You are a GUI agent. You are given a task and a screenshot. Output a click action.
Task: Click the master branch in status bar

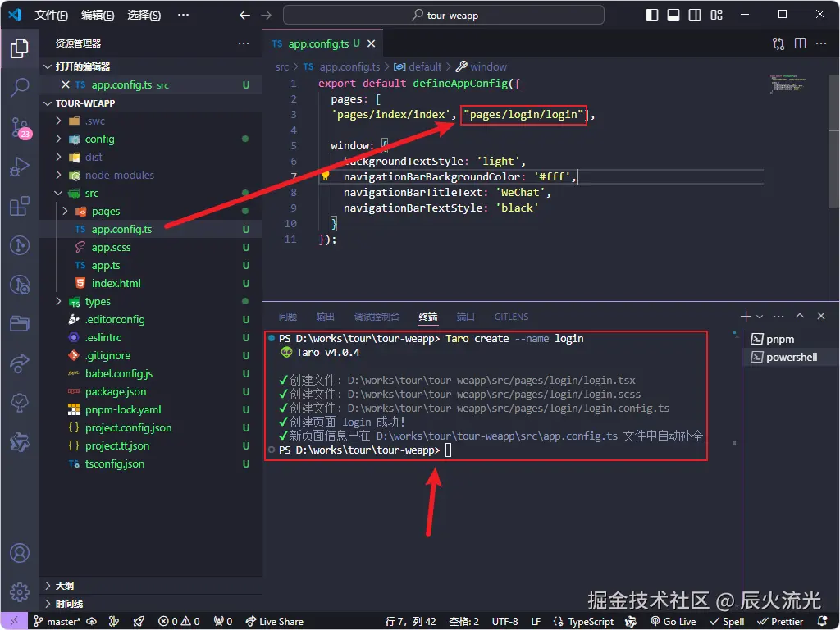57,622
